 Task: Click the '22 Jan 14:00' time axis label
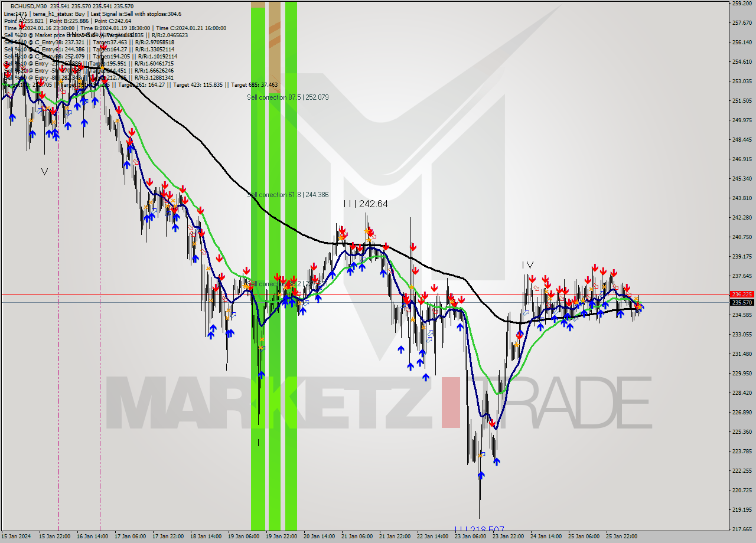(x=432, y=537)
